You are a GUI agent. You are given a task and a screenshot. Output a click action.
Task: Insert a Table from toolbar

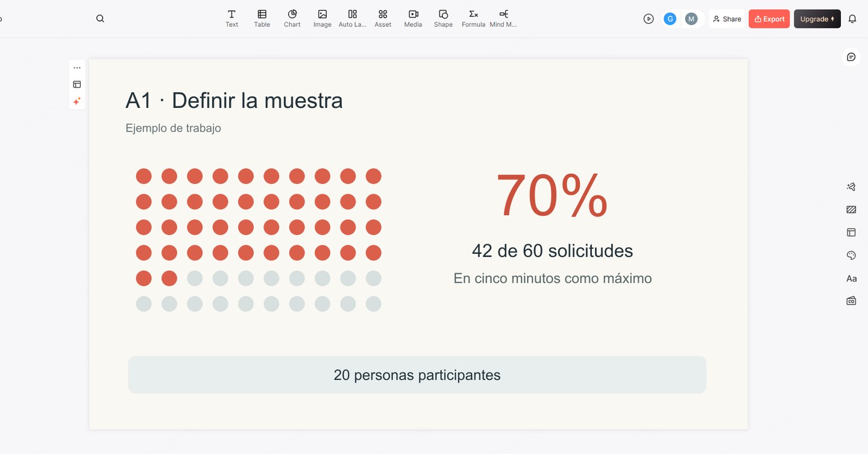click(x=262, y=19)
